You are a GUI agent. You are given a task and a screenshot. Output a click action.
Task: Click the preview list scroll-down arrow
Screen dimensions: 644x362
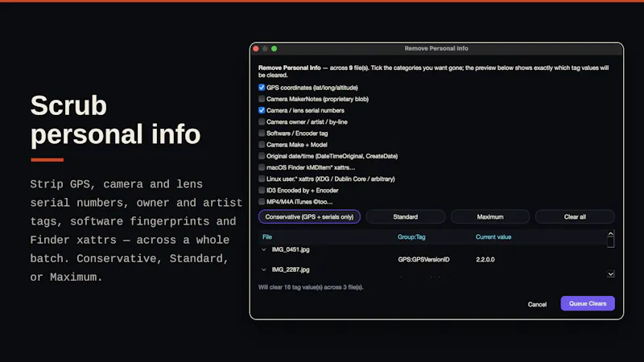(x=611, y=274)
